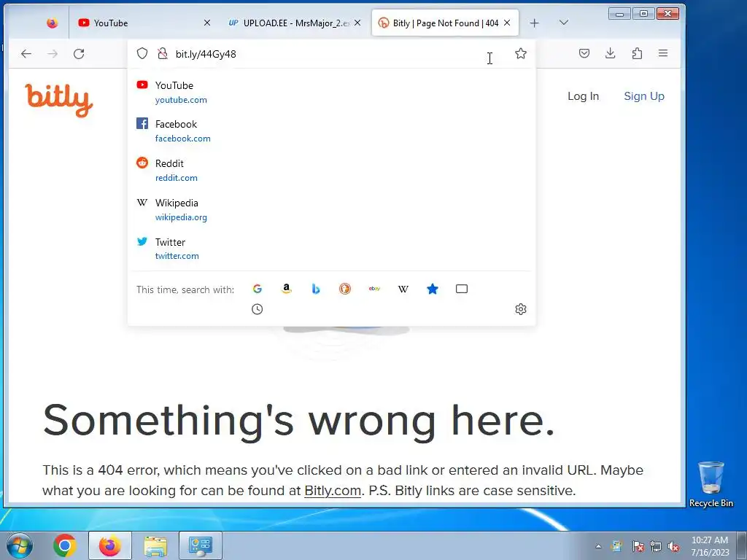
Task: Search this time with Bing
Action: click(x=315, y=289)
